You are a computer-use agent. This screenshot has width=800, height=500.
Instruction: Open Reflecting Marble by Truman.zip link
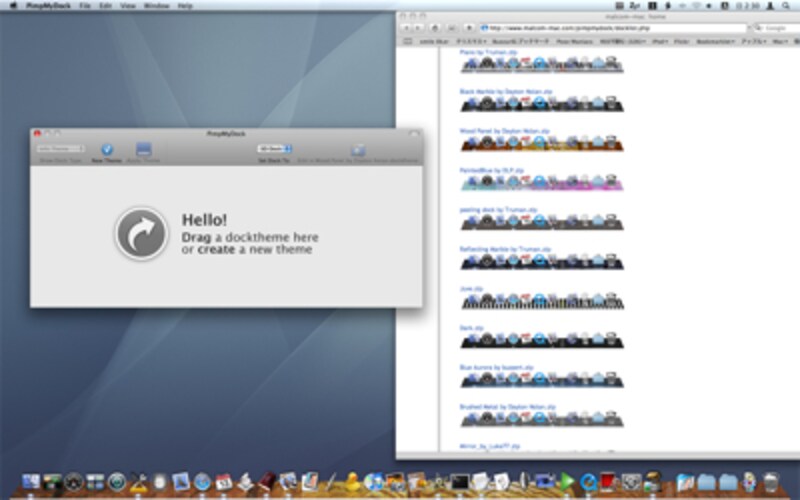[505, 249]
